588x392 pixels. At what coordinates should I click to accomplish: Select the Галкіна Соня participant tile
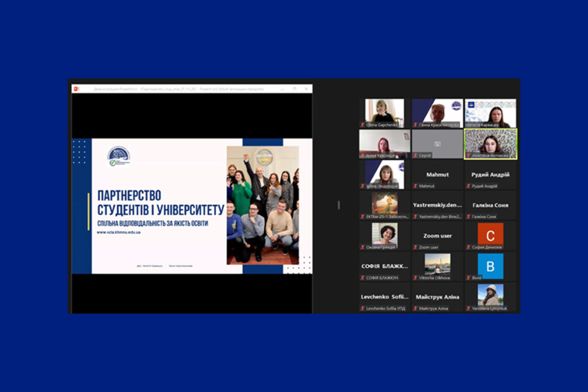(490, 205)
